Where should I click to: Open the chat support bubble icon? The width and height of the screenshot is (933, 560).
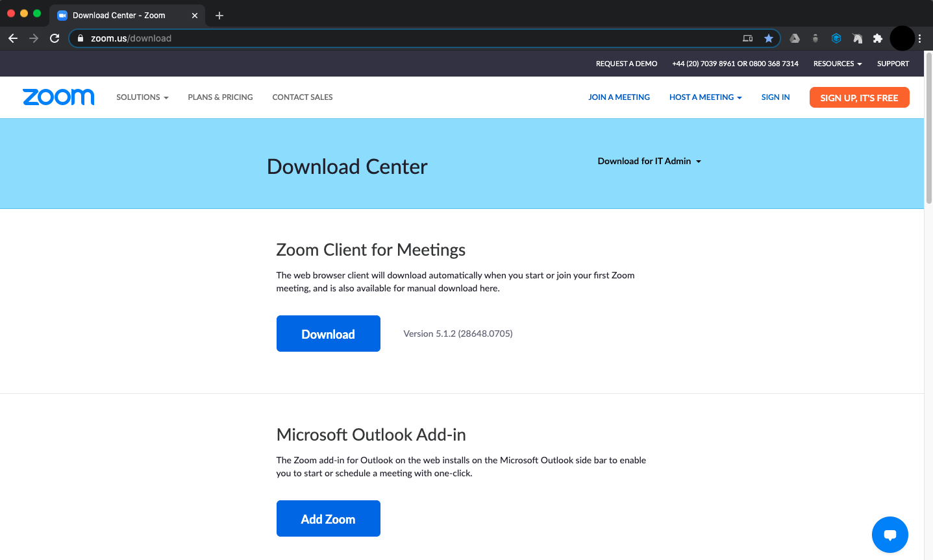coord(889,535)
